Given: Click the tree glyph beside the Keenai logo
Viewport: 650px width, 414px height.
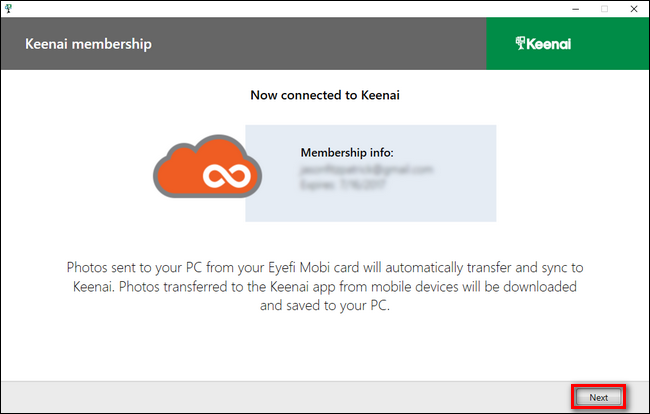Looking at the screenshot, I should click(520, 44).
